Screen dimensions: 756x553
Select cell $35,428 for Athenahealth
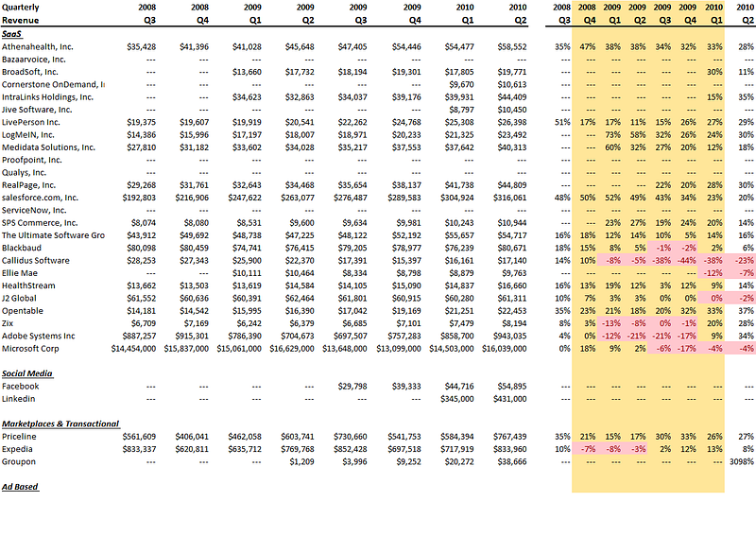coord(141,46)
